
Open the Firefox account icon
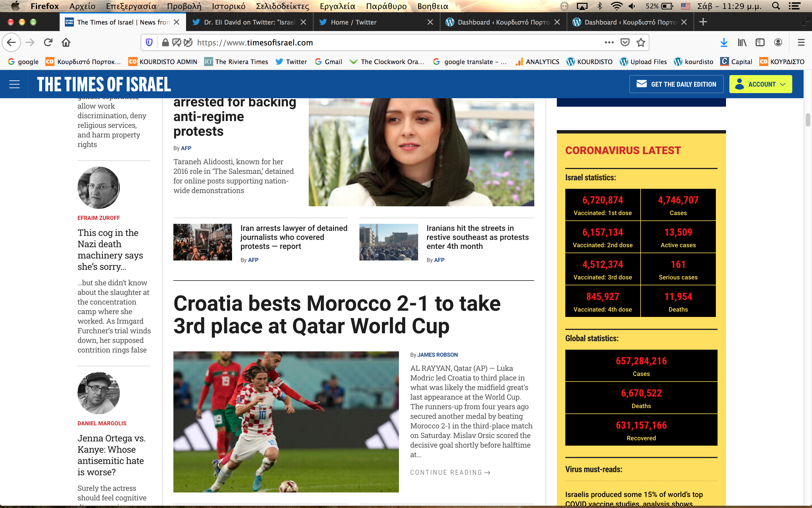pos(778,42)
